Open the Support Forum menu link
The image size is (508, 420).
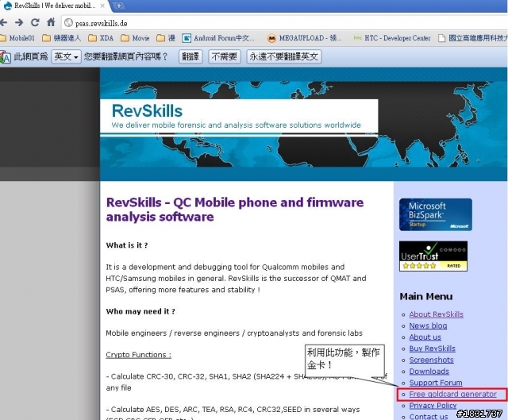point(436,383)
